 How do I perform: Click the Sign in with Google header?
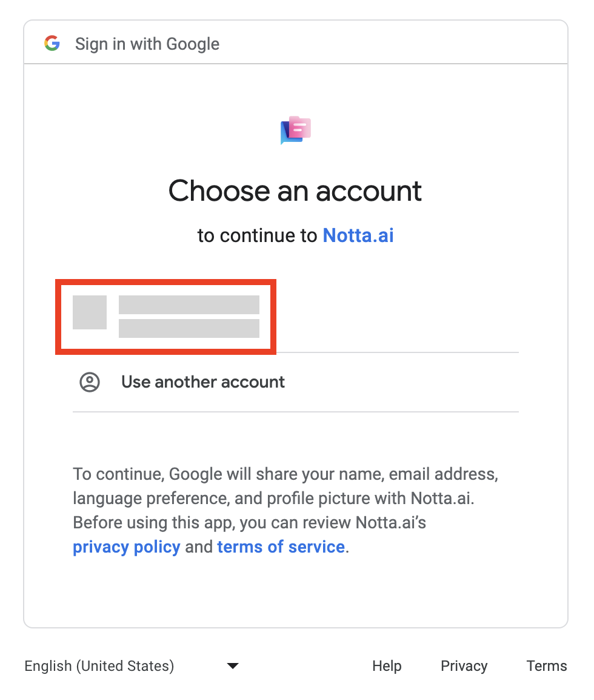click(x=147, y=43)
